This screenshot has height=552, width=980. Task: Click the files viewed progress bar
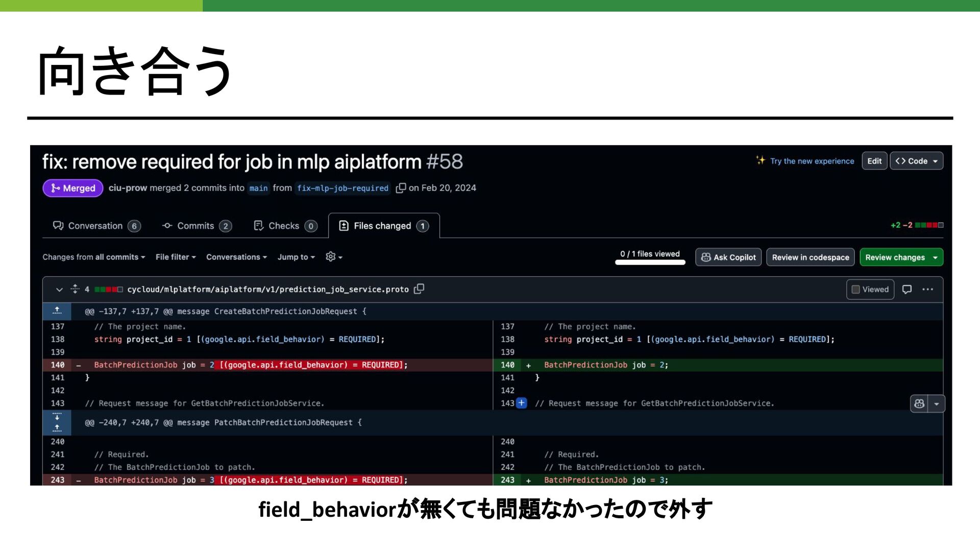pos(650,262)
